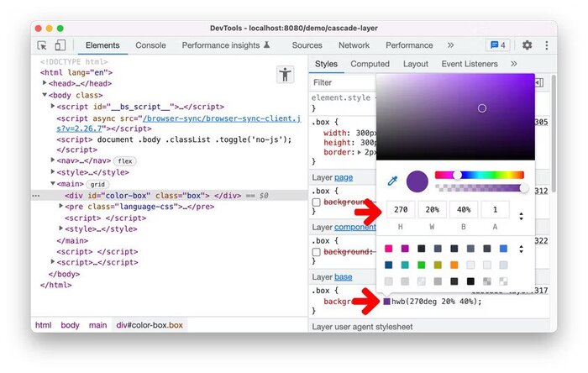Toggle the background checkbox under Layer page
The height and width of the screenshot is (373, 588).
pyautogui.click(x=317, y=202)
